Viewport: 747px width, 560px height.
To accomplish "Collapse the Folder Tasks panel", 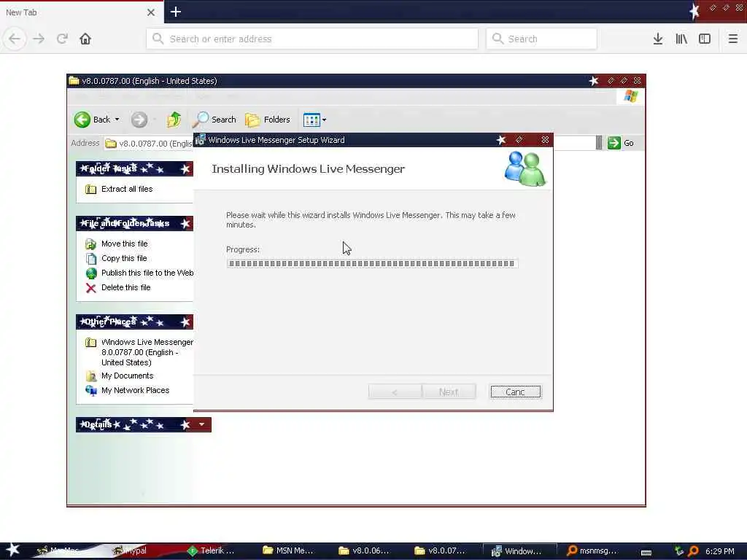I will point(185,168).
